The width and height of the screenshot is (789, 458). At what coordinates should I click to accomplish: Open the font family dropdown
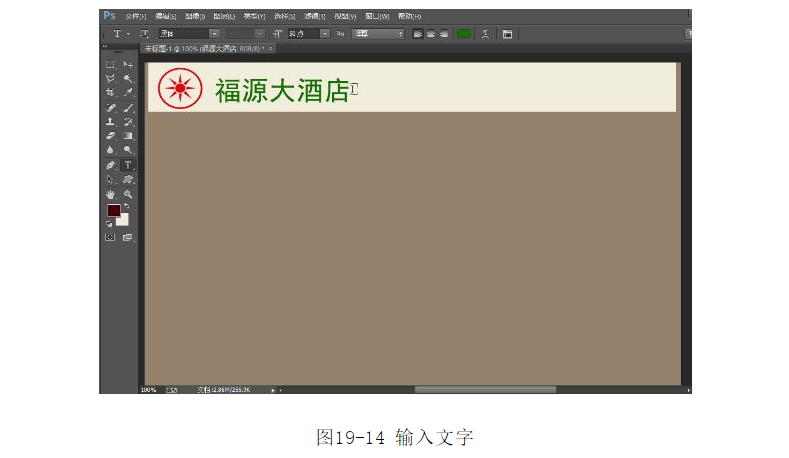tap(213, 33)
